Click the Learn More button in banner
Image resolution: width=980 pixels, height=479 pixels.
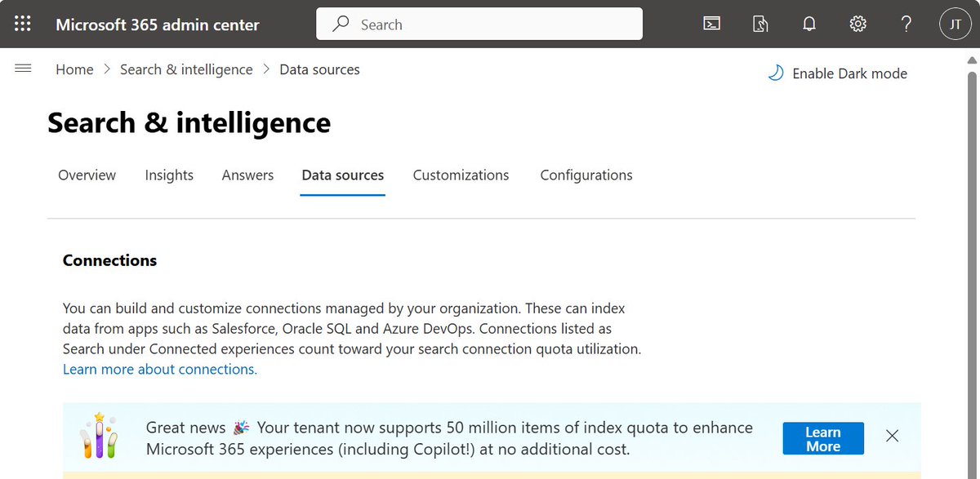click(x=823, y=439)
